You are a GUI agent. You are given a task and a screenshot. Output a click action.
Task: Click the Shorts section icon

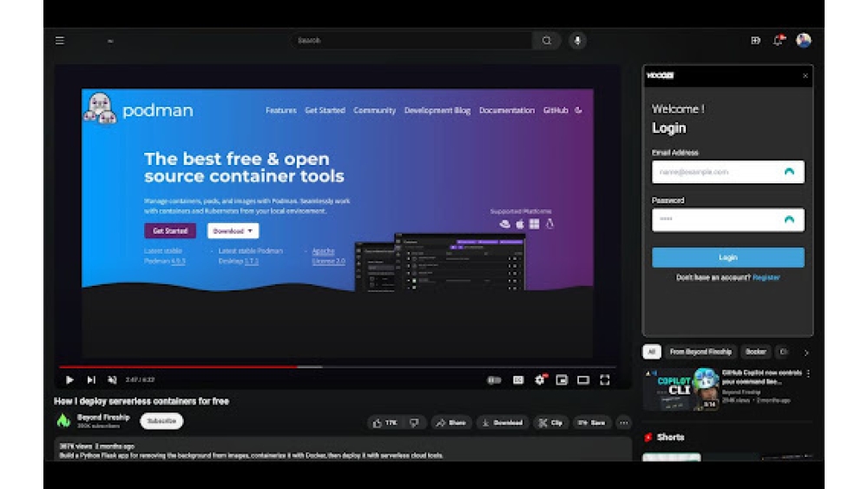tap(648, 438)
